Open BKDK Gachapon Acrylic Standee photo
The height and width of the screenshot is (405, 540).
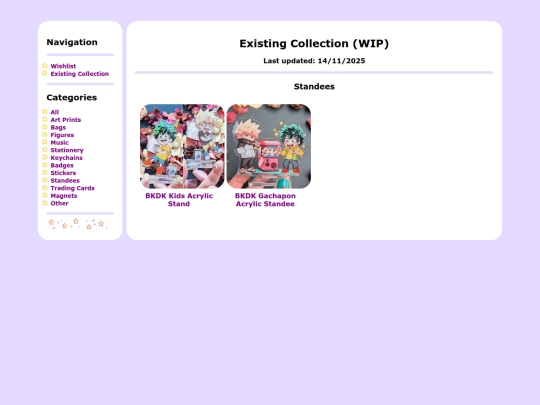tap(269, 146)
